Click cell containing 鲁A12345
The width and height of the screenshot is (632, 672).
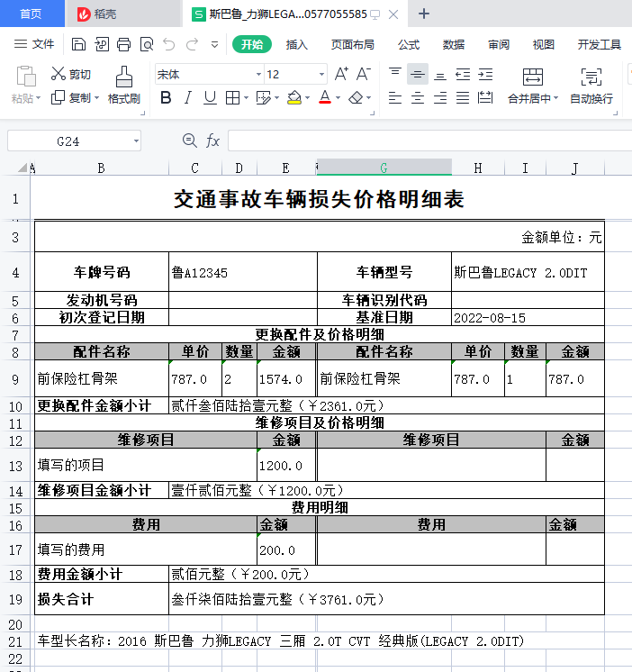(x=243, y=272)
